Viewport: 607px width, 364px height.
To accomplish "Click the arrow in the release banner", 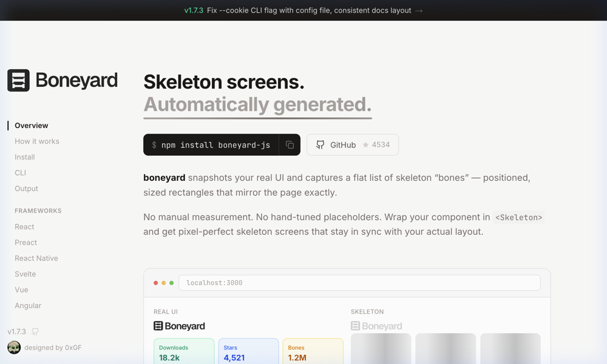I will point(419,10).
